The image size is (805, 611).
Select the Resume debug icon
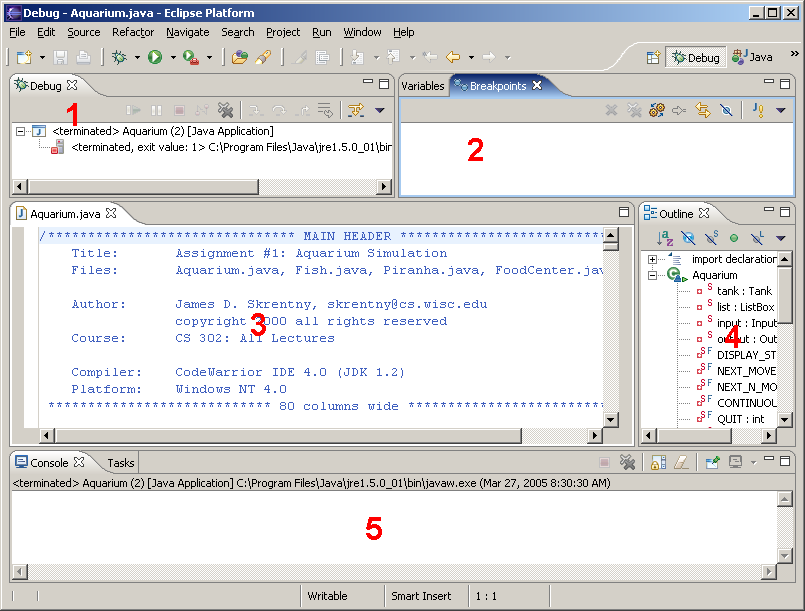click(133, 110)
